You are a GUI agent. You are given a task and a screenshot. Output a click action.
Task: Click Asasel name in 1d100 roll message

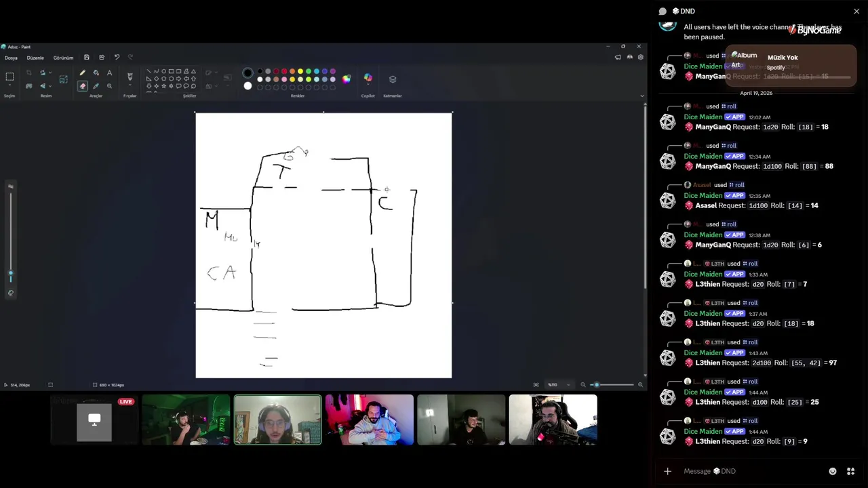[706, 205]
